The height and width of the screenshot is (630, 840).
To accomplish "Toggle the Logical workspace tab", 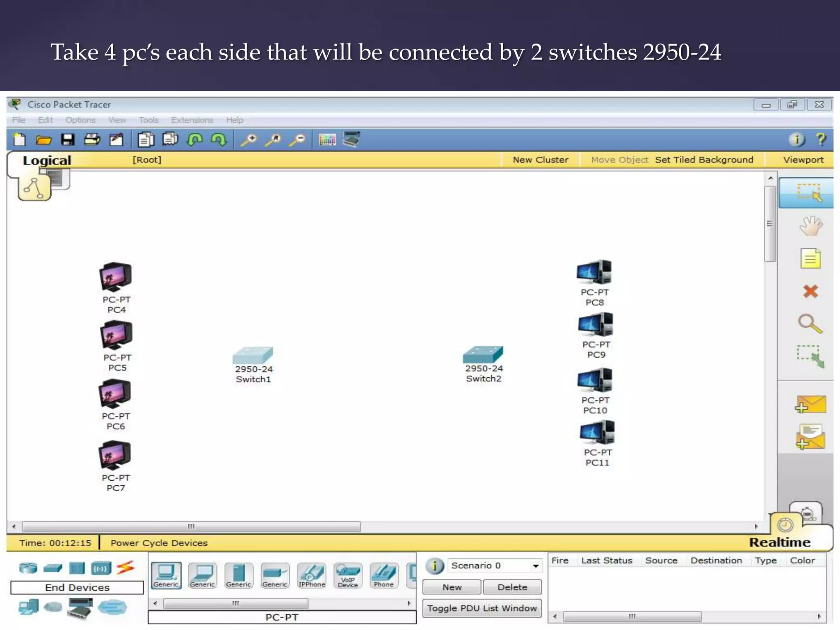I will tap(47, 160).
